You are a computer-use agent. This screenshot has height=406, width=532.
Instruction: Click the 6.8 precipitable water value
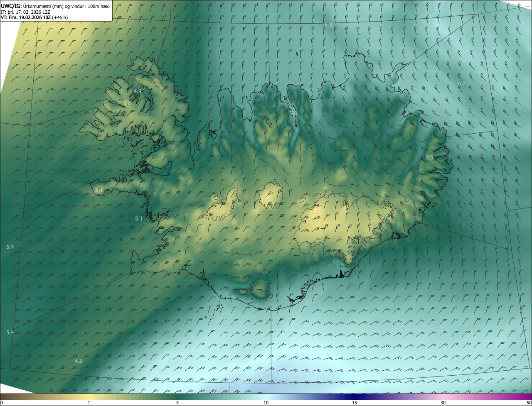tap(328, 25)
